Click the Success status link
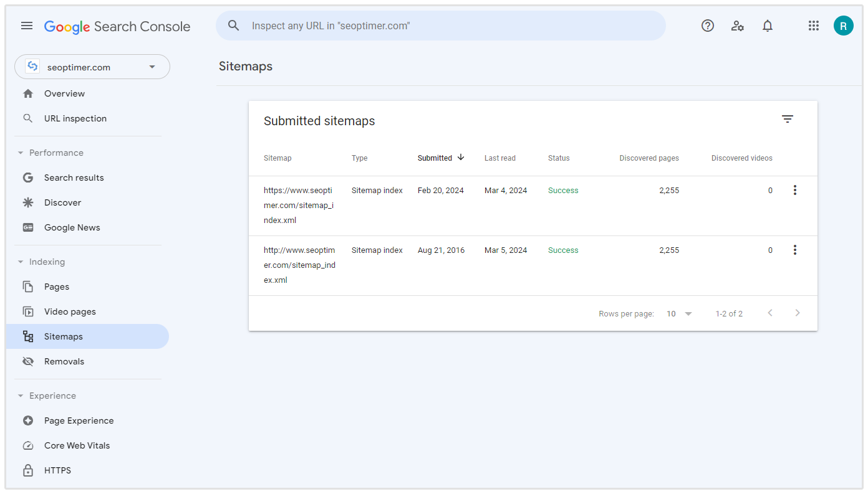Viewport: 868px width, 494px height. pos(562,190)
